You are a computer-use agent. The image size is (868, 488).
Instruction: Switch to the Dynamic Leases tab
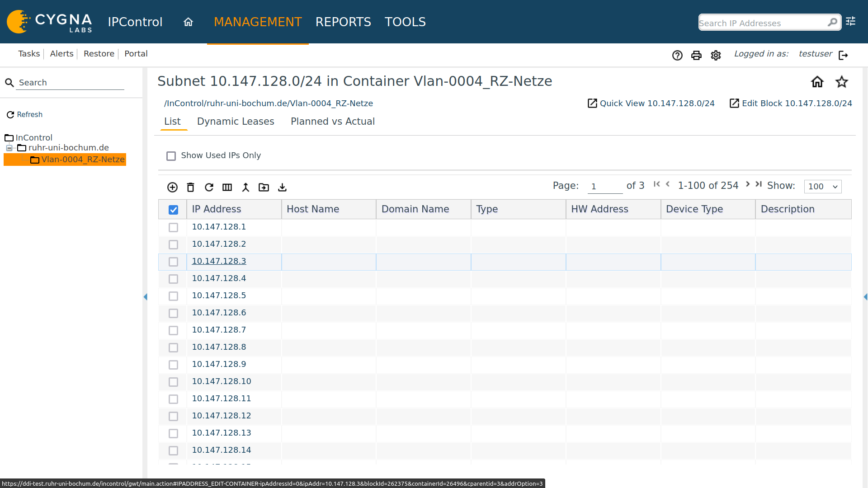tap(236, 122)
